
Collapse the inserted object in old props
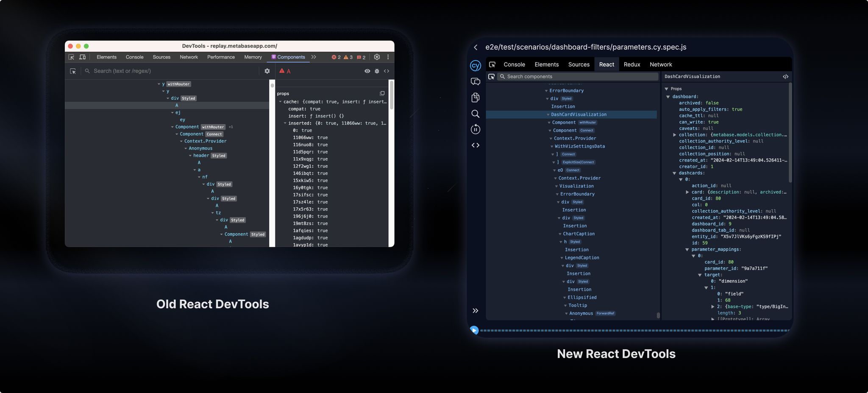(285, 123)
